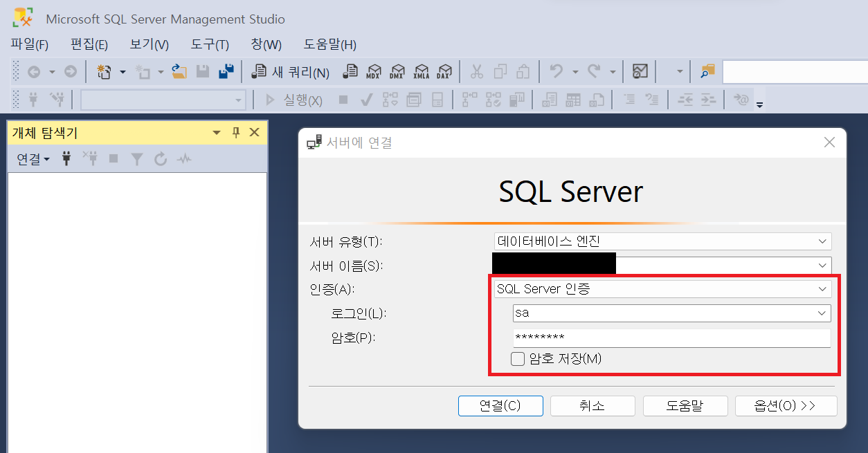Click the Include Actual Execution Plan icon
The height and width of the screenshot is (453, 868).
pyautogui.click(x=470, y=100)
